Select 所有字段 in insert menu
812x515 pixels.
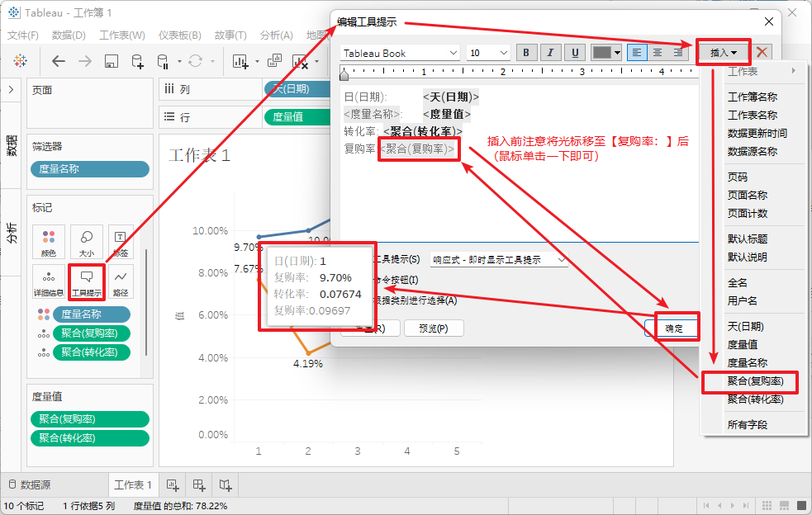coord(748,424)
